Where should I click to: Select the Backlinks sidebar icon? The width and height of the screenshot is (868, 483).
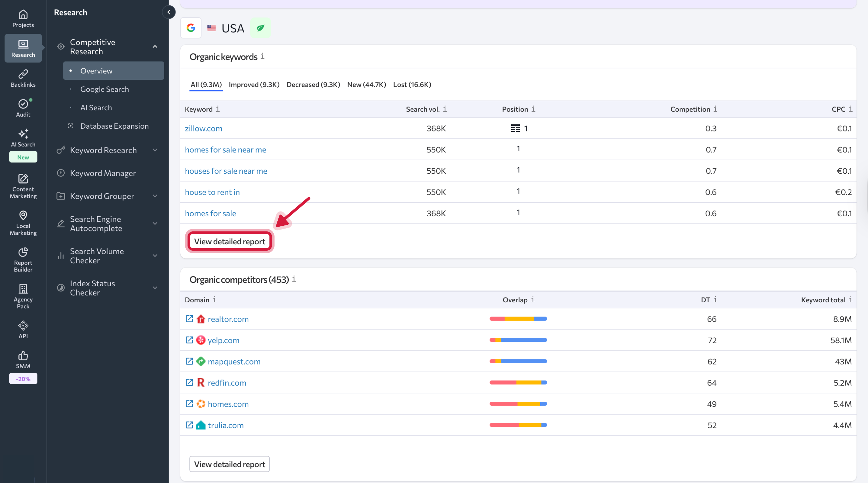23,78
